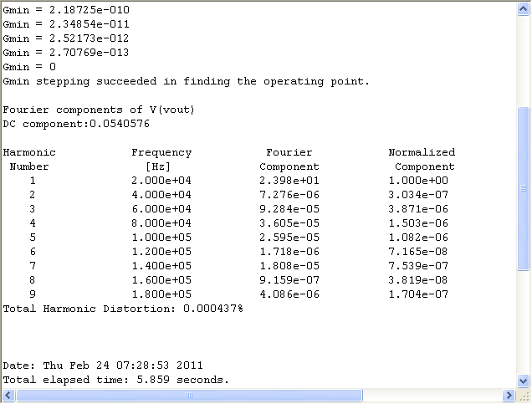Screen dimensions: 532x404
Task: Click the vertical scrollbar down arrow
Action: pos(523,381)
